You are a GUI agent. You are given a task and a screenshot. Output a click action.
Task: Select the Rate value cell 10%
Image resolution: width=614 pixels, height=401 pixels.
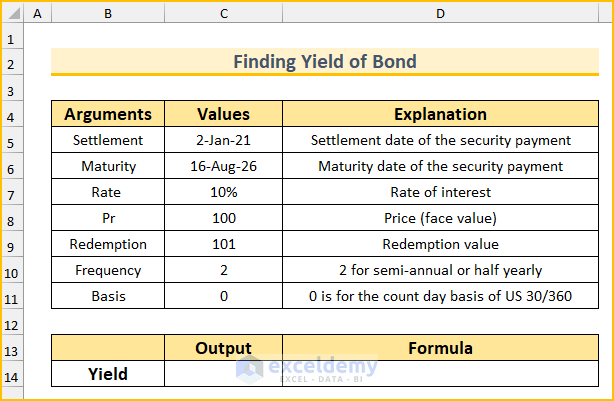tap(223, 192)
